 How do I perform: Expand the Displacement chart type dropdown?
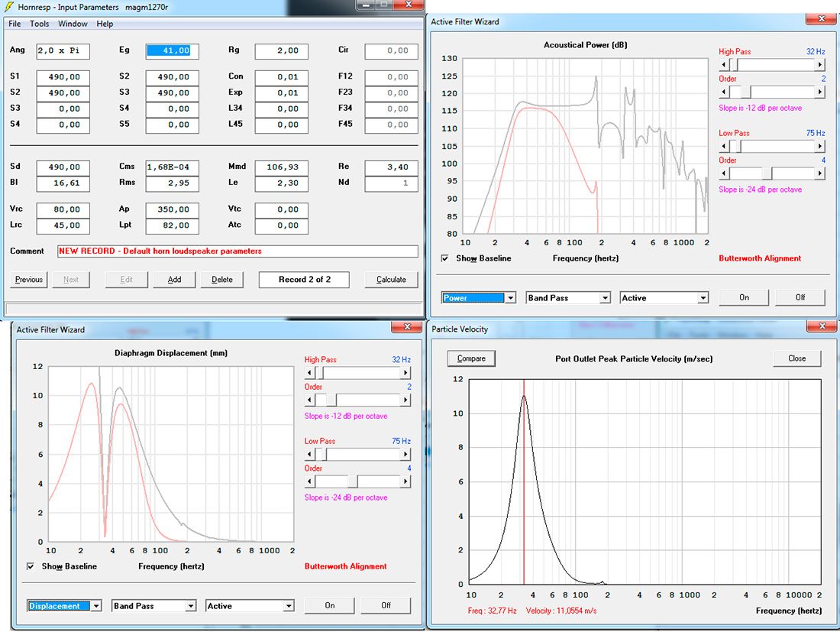pyautogui.click(x=95, y=606)
